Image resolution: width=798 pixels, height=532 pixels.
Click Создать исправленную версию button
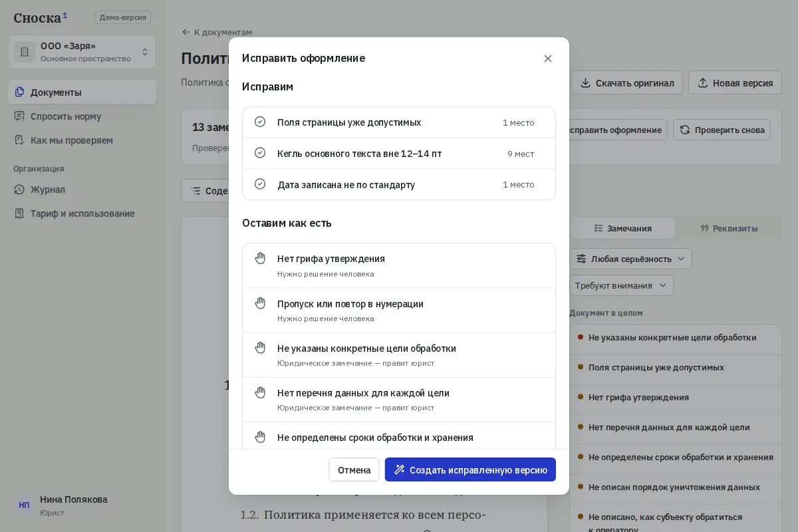point(470,469)
